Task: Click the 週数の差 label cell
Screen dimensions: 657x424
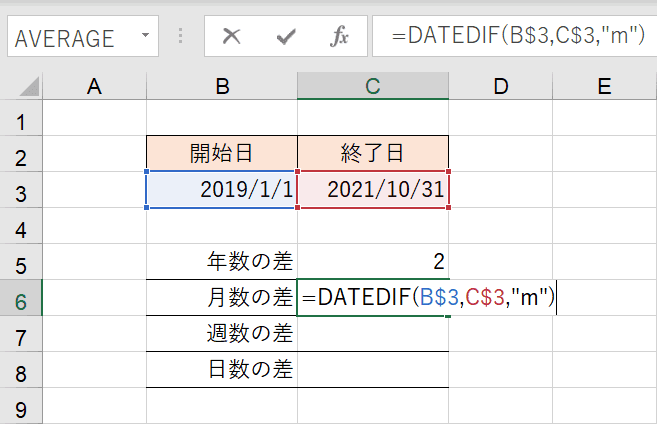Action: (x=222, y=334)
